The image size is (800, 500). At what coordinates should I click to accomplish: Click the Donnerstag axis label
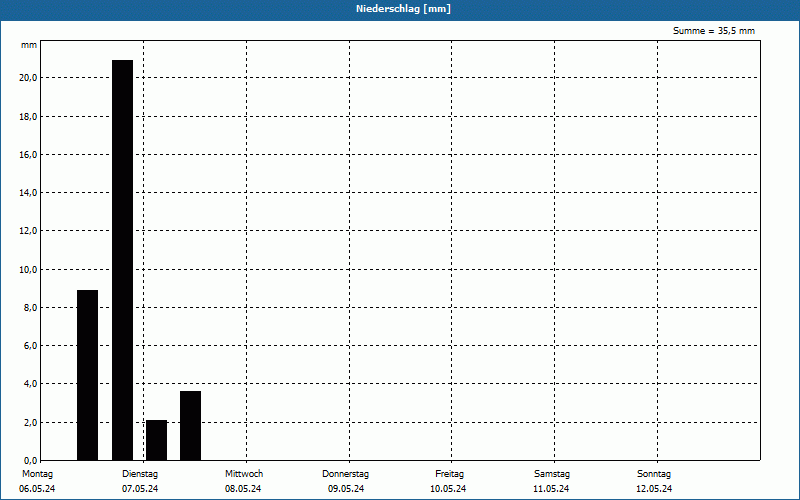[x=345, y=474]
